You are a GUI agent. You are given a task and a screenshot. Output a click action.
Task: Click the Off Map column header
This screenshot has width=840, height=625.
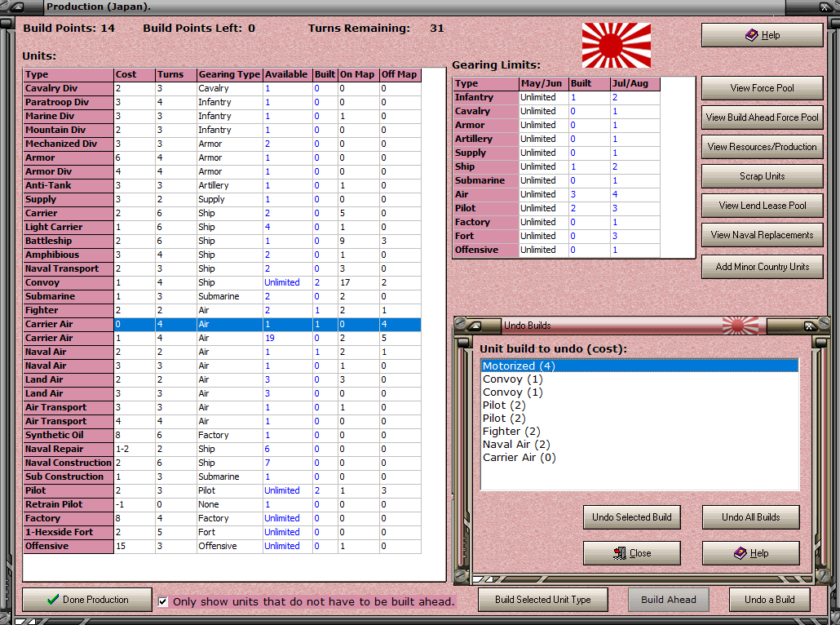400,74
